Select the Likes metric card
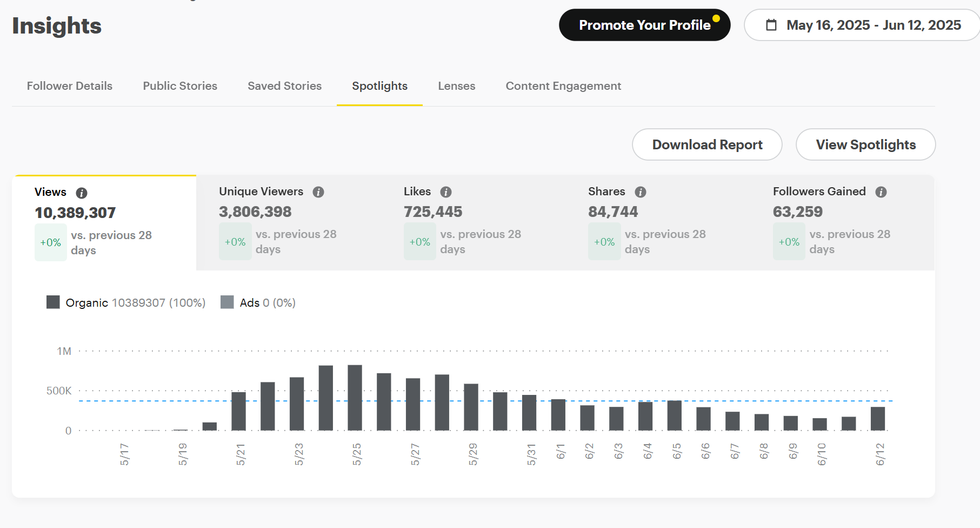Screen dimensions: 980x528 (x=474, y=222)
